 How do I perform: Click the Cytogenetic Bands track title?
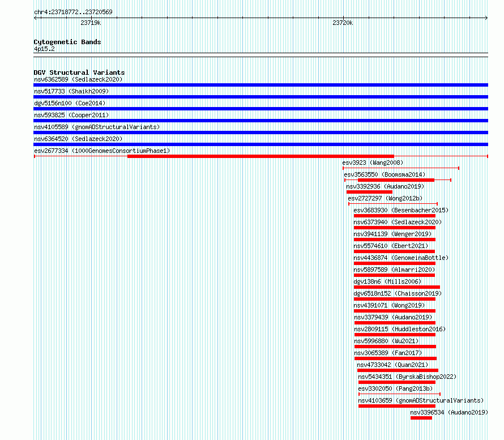67,42
